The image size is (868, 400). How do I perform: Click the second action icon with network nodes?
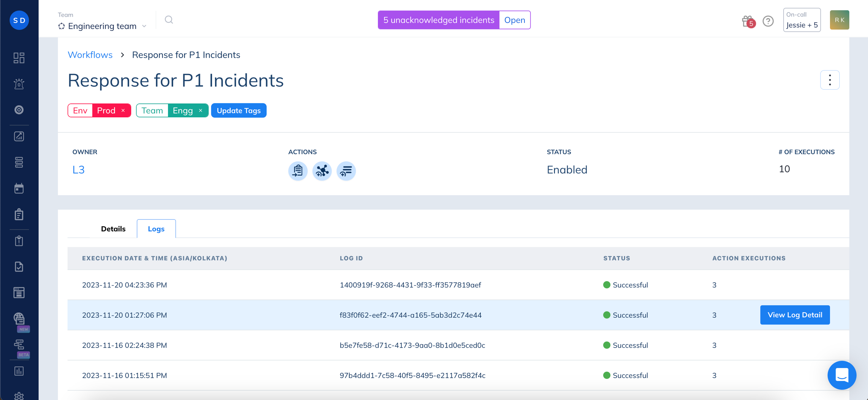point(322,171)
